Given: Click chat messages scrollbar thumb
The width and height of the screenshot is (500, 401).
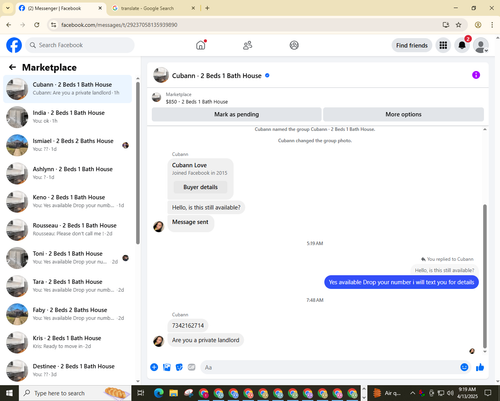Looking at the screenshot, I should pyautogui.click(x=485, y=277).
